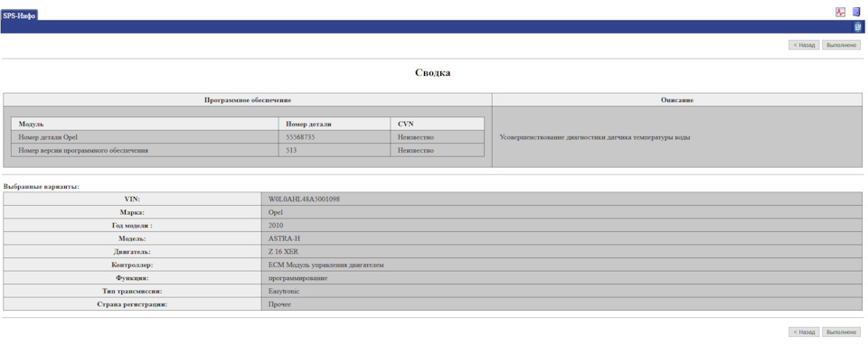
Task: Click the 'Двигатель:' row label
Action: click(x=132, y=252)
